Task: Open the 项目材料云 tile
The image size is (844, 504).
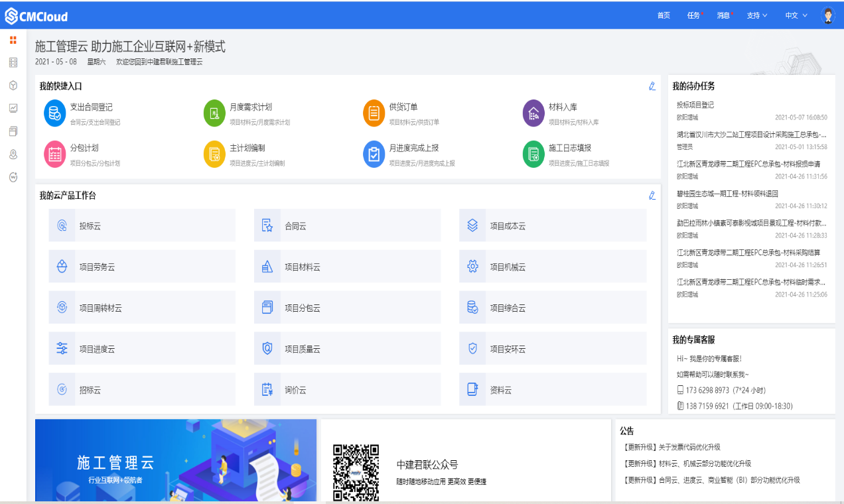Action: (x=347, y=267)
